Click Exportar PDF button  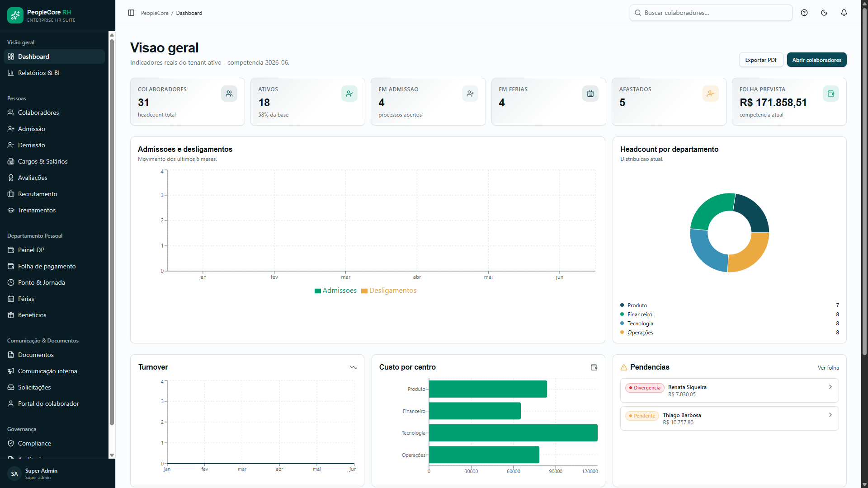pos(761,60)
